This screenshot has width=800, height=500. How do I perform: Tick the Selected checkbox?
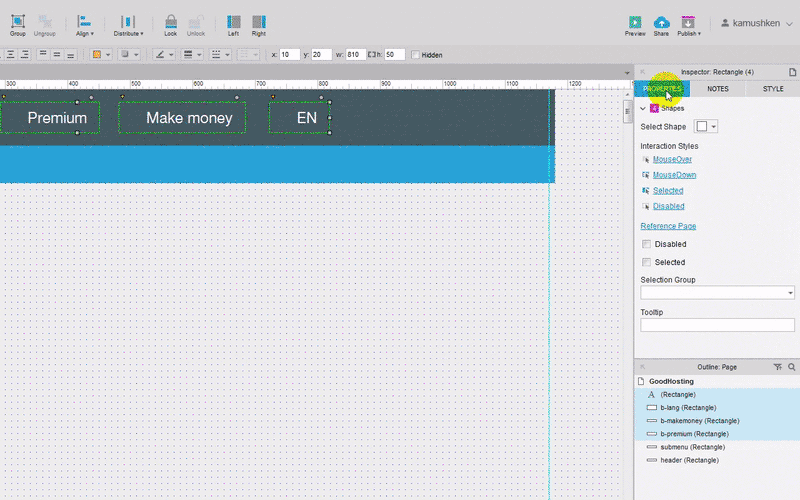click(646, 262)
